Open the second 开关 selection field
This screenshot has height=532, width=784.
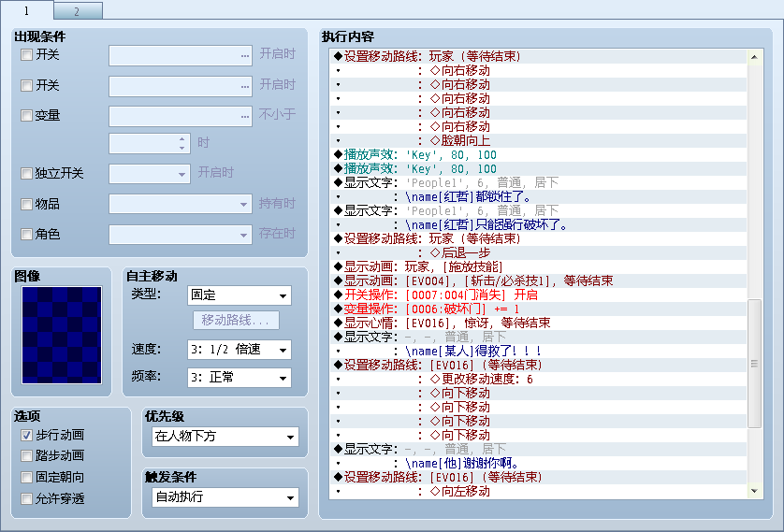[x=181, y=86]
